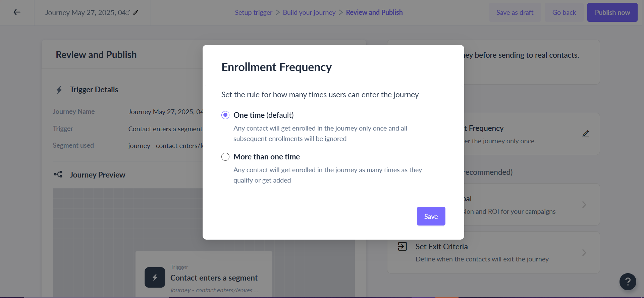644x298 pixels.
Task: Click the Journey Preview flow icon
Action: tap(58, 175)
